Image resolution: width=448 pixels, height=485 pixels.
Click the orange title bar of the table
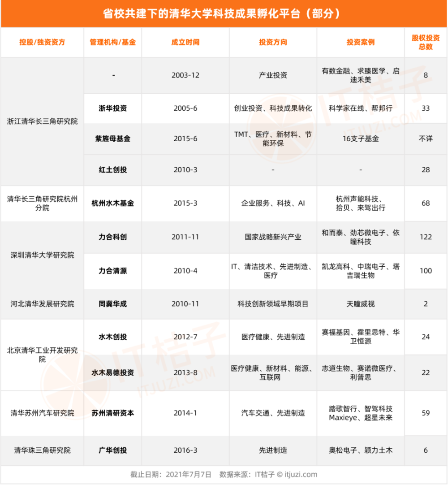click(224, 13)
